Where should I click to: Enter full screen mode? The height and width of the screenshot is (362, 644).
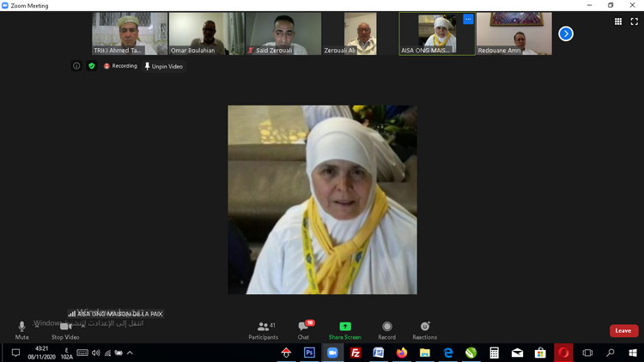[x=635, y=21]
